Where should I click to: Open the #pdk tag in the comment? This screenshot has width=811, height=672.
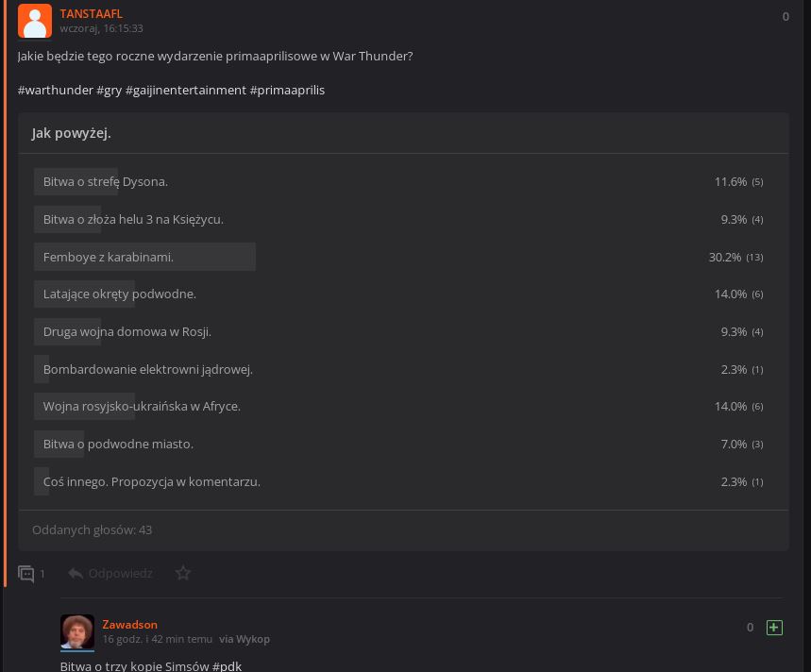227,665
